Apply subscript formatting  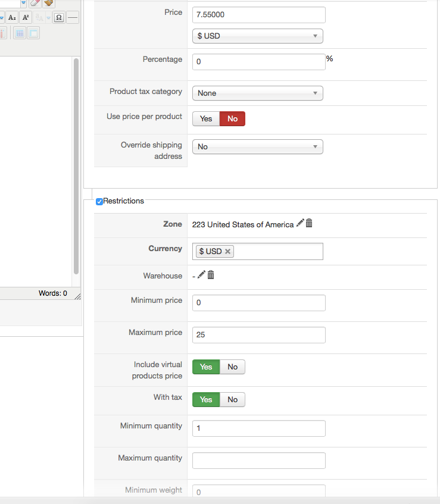[12, 17]
